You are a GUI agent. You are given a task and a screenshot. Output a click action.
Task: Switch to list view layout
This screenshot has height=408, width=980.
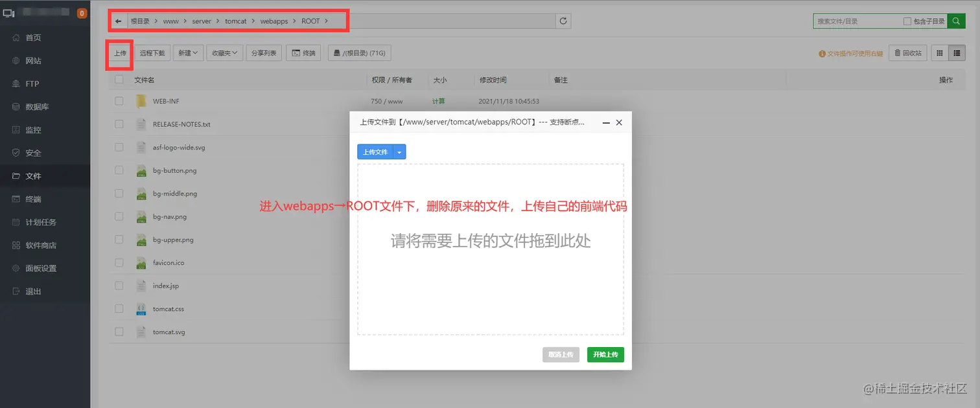(957, 53)
